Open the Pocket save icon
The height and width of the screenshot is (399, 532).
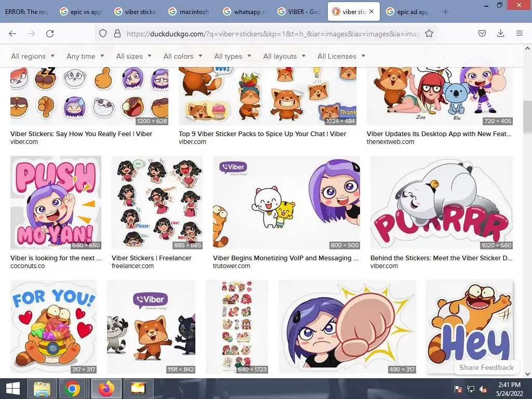[x=482, y=33]
